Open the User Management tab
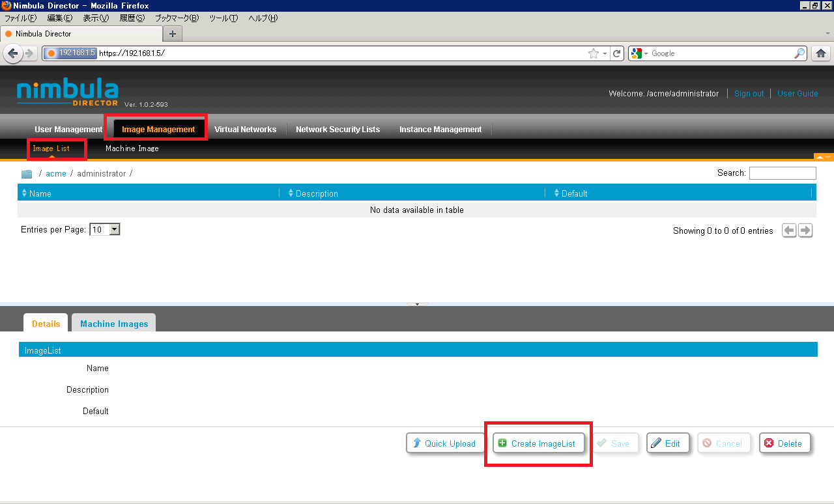This screenshot has width=834, height=504. (68, 130)
